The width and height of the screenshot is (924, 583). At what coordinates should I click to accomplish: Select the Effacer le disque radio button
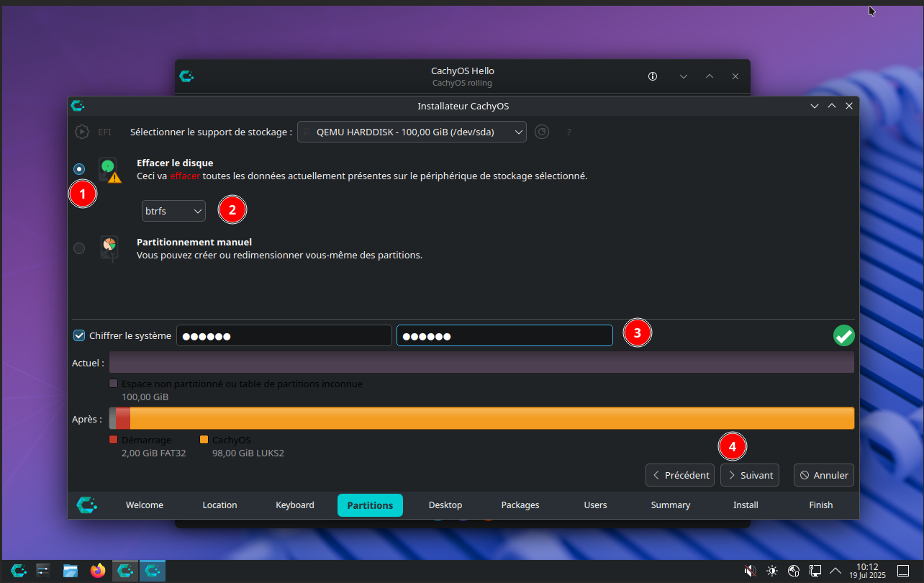point(79,169)
